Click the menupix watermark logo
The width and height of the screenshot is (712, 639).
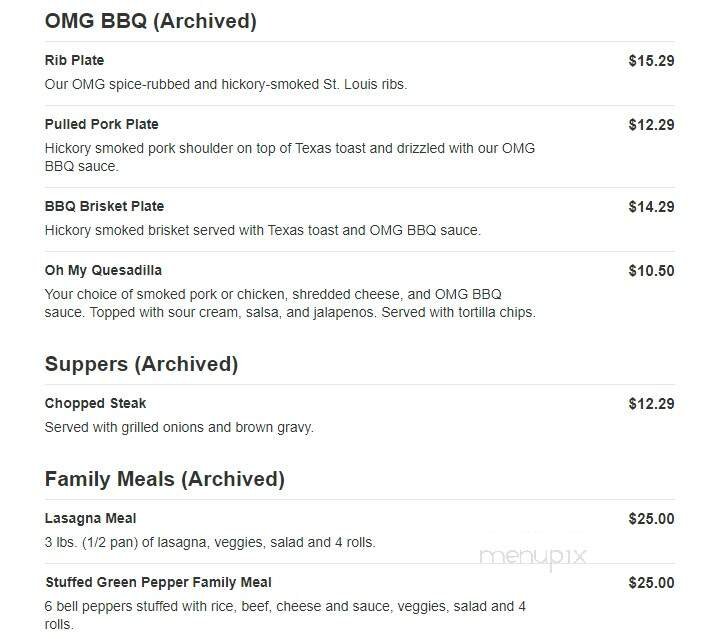pyautogui.click(x=532, y=558)
